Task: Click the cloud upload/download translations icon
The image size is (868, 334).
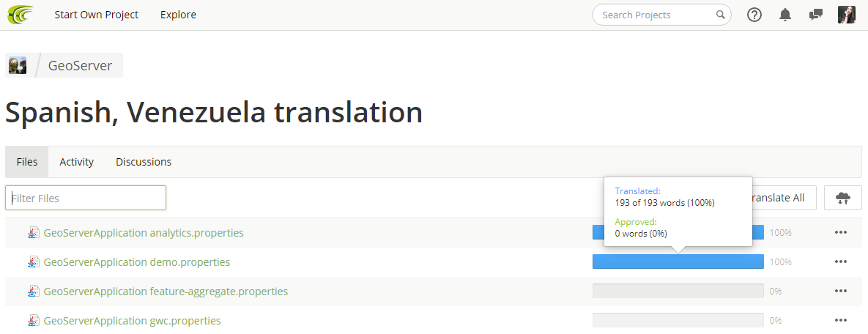Action: [x=843, y=198]
